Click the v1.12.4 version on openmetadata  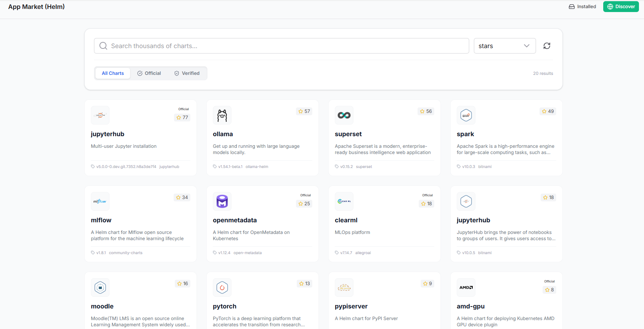click(x=224, y=253)
